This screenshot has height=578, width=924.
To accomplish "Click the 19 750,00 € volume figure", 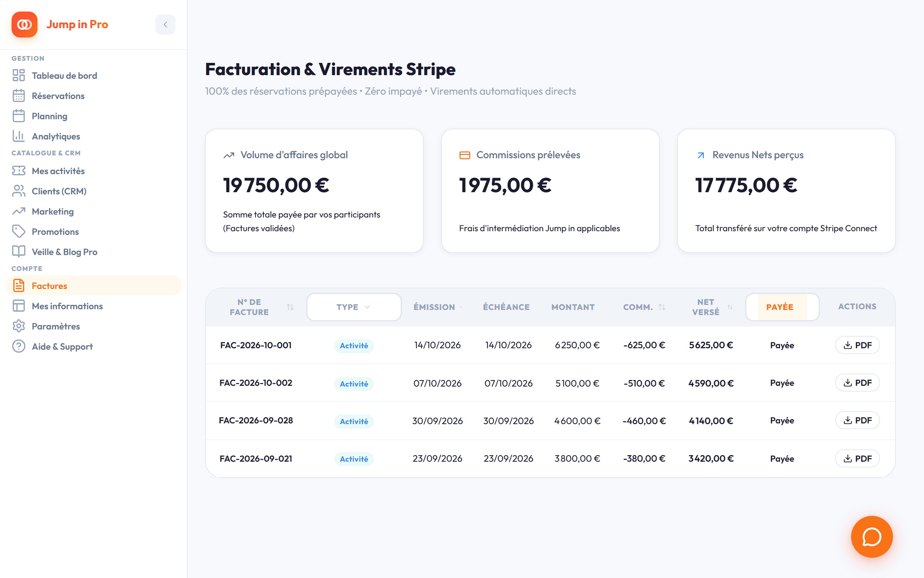I will pos(276,185).
